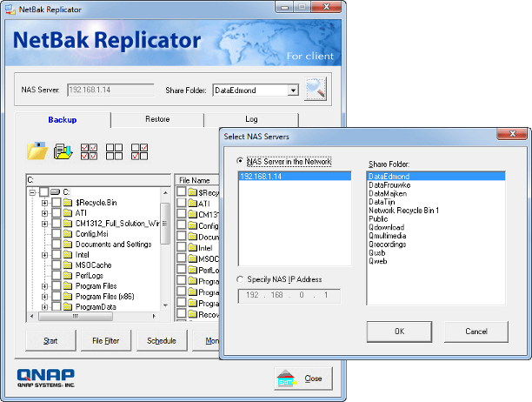Screen dimensions: 532x402
Task: Click tree scrollbar down arrow
Action: pos(165,305)
